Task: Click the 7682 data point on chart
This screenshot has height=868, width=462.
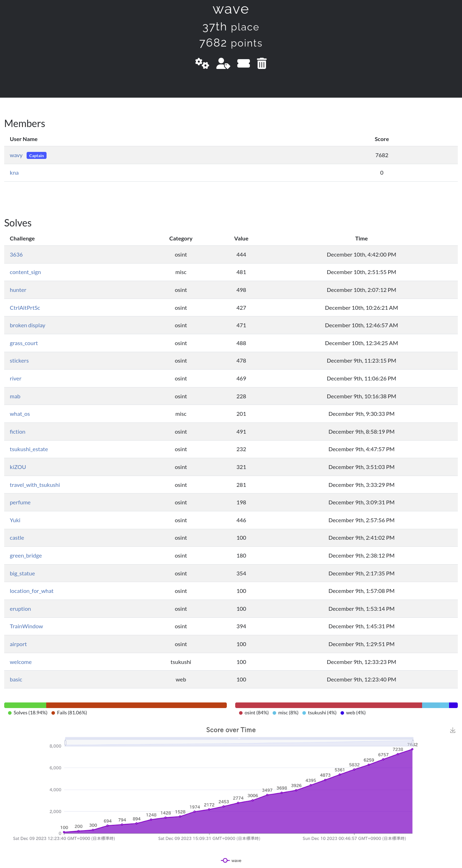Action: point(412,749)
